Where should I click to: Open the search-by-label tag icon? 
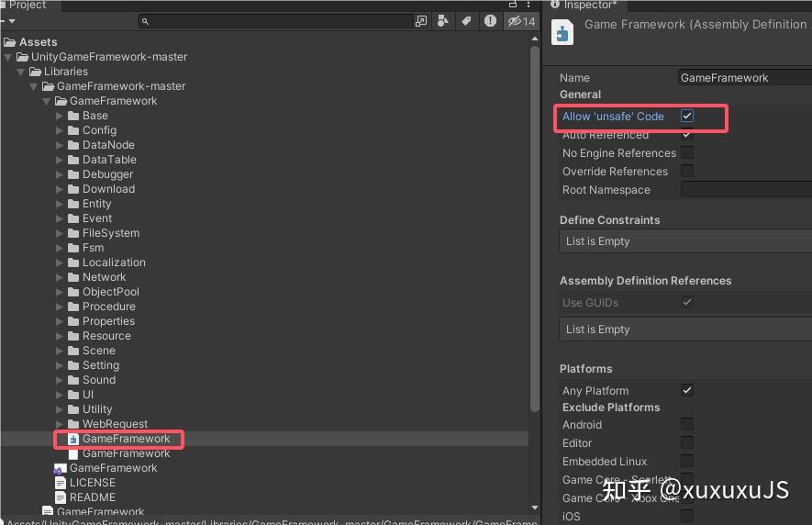[x=466, y=21]
